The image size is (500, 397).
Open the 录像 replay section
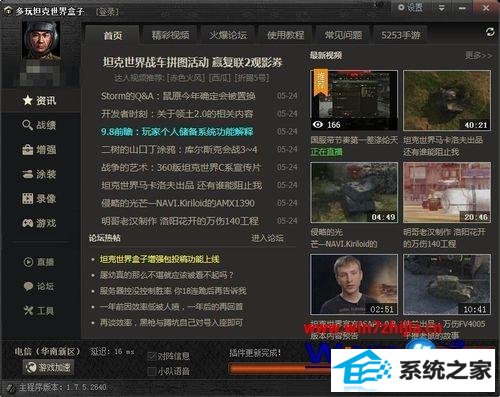pos(39,199)
